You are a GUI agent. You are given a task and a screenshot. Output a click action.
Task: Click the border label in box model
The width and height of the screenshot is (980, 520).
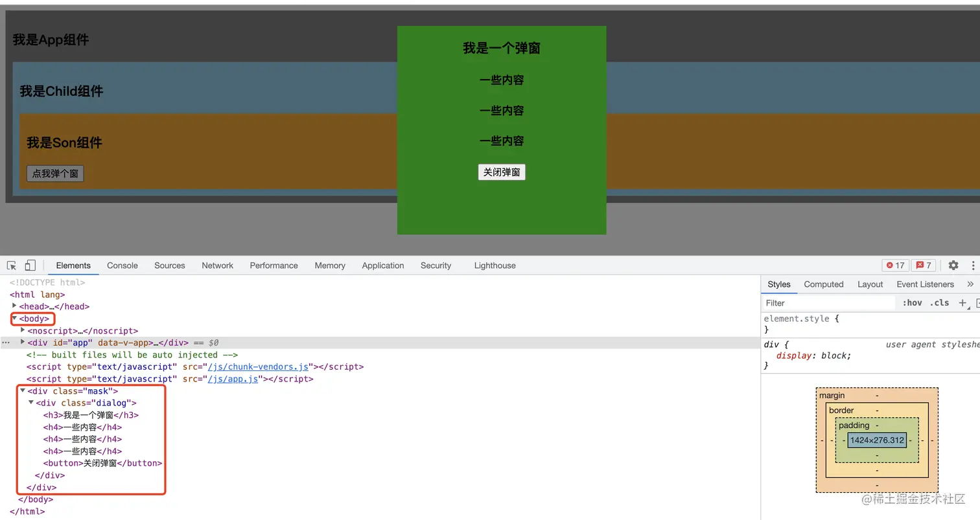tap(841, 410)
